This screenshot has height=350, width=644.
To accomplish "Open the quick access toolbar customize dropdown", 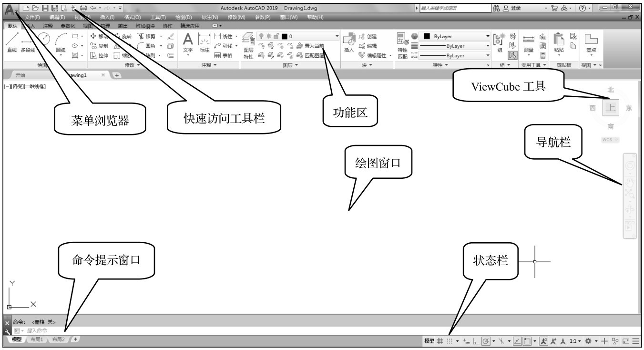I will (120, 8).
